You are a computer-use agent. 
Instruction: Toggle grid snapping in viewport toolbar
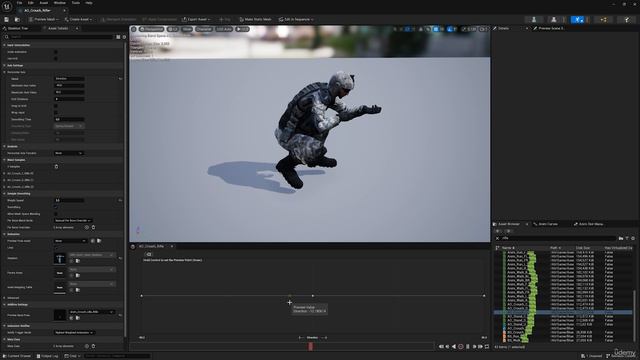pos(436,29)
